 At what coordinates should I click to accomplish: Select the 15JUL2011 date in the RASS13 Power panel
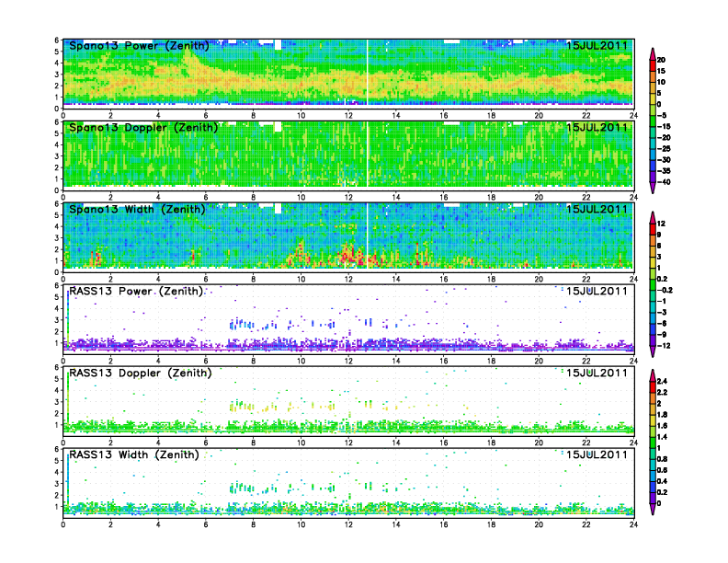[597, 292]
